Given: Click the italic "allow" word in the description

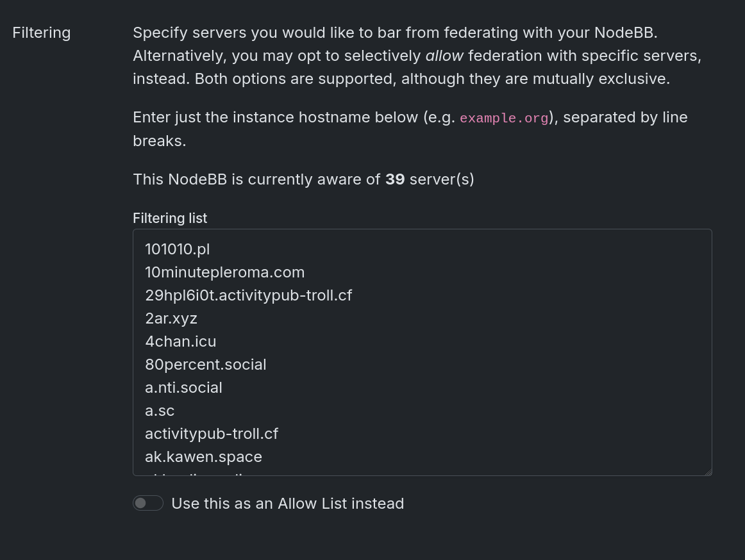Looking at the screenshot, I should [444, 56].
